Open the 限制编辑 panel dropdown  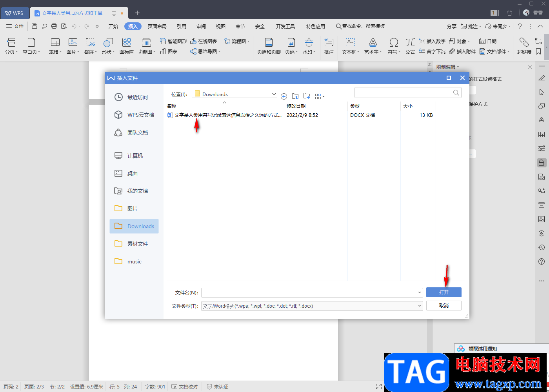click(x=458, y=67)
